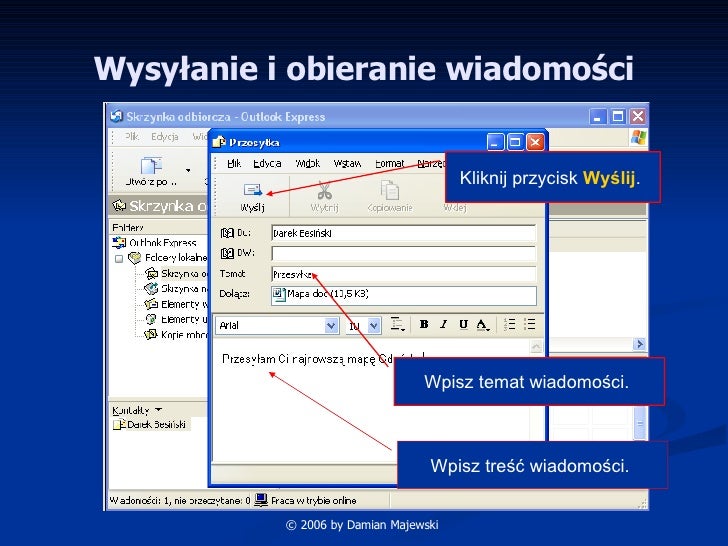
Task: Click the Temat subject field
Action: [403, 274]
